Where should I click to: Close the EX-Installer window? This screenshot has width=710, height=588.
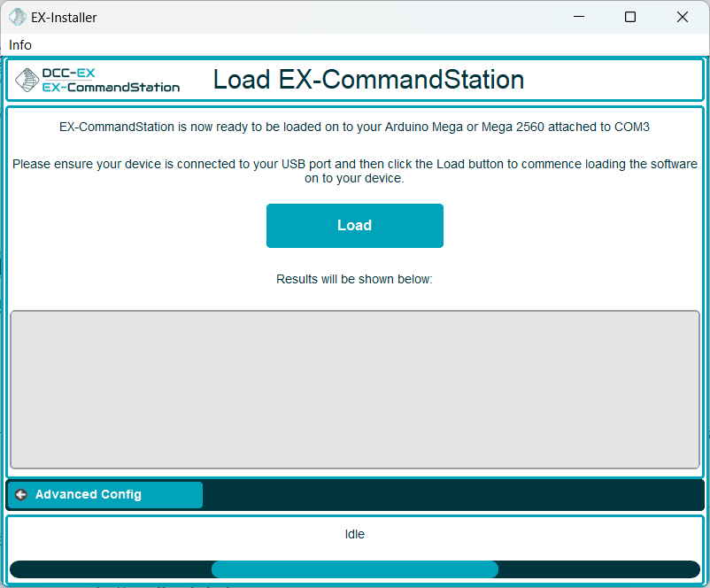683,17
